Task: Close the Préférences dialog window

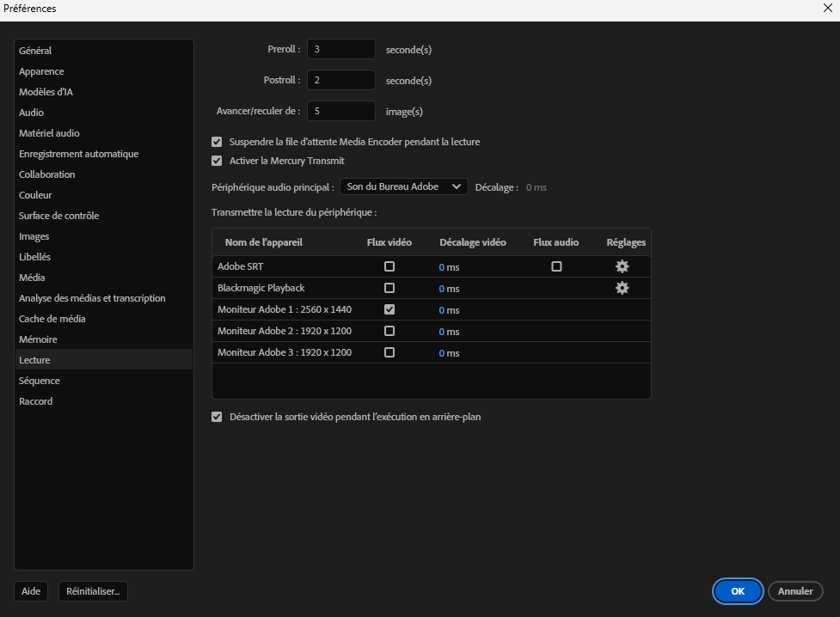Action: (827, 8)
